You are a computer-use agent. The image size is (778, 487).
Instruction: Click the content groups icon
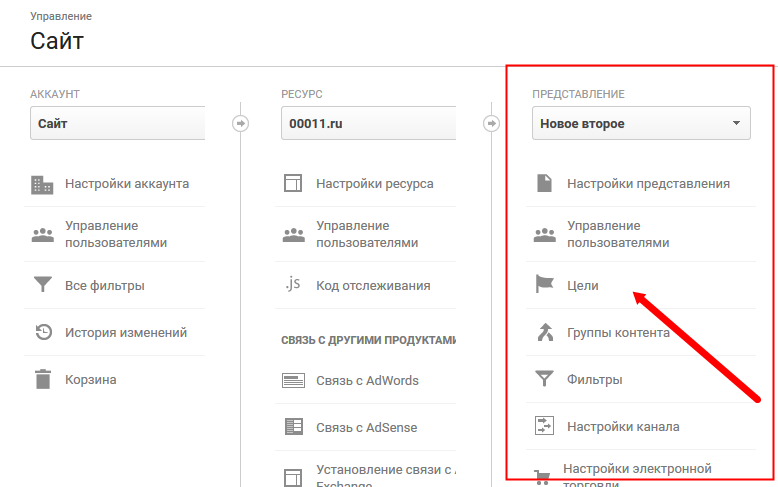tap(545, 332)
